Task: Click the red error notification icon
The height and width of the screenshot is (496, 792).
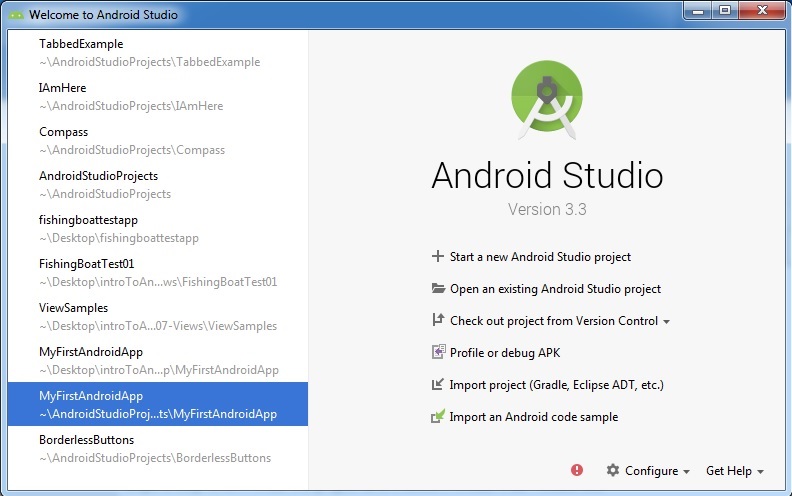Action: pyautogui.click(x=577, y=470)
